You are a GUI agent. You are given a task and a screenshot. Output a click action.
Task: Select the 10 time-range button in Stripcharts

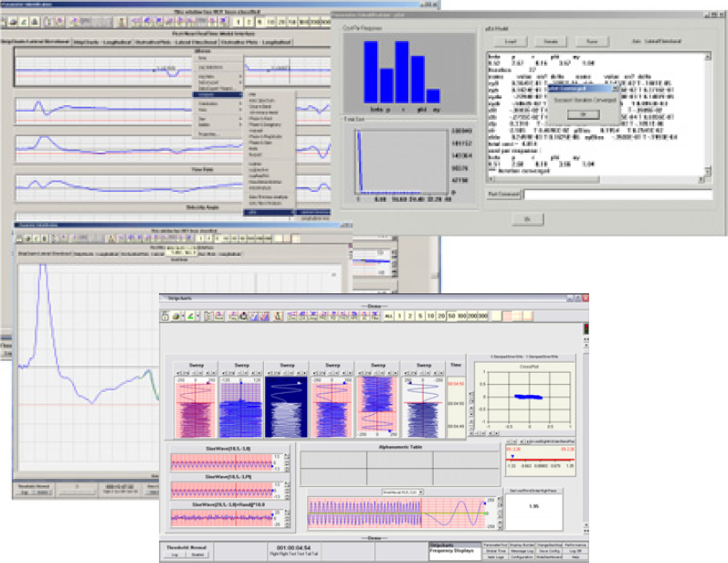coord(430,316)
